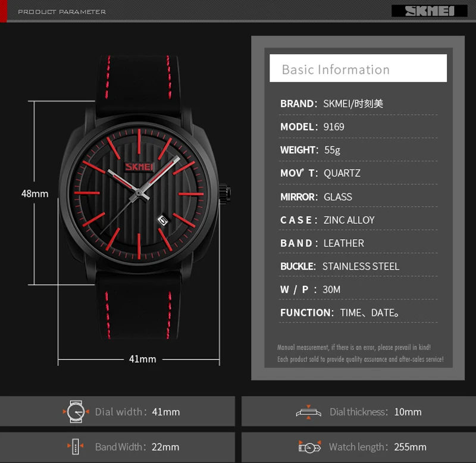Image resolution: width=476 pixels, height=463 pixels.
Task: Click the 'MIRROR: GLASS' row
Action: [x=358, y=197]
